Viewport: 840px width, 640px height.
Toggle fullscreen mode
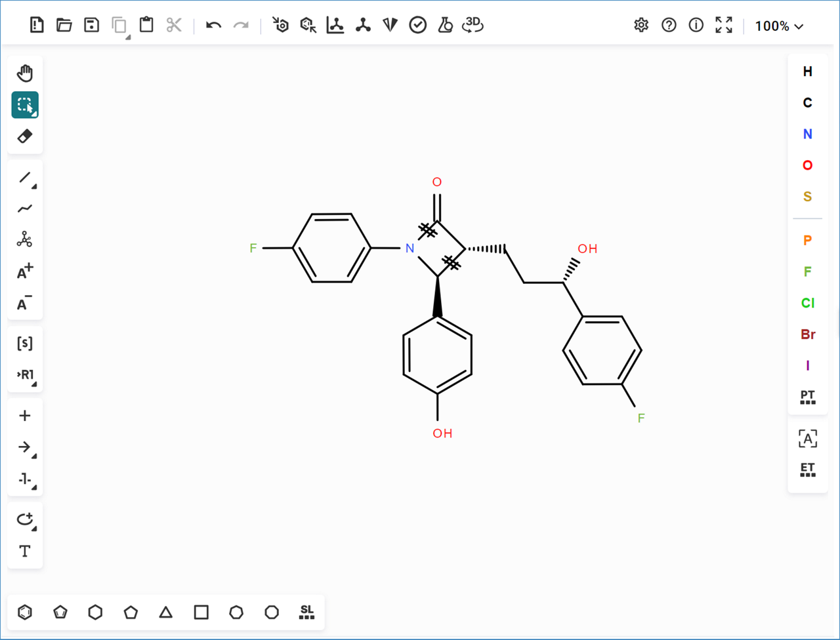pyautogui.click(x=724, y=26)
